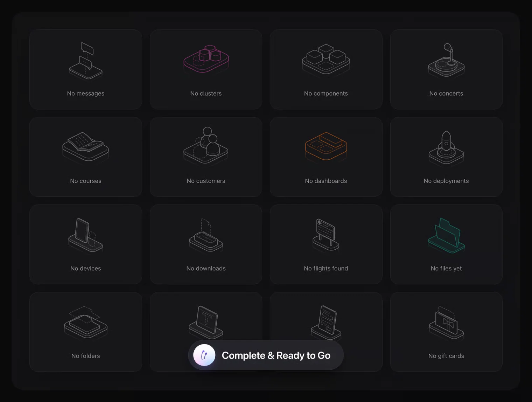Image resolution: width=532 pixels, height=402 pixels.
Task: Select the "No clusters" label
Action: coord(206,93)
